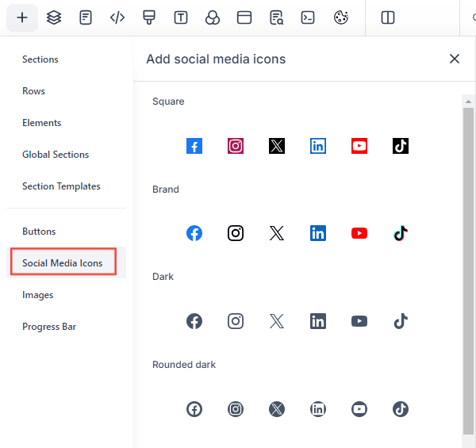Open the Layers stack icon
Viewport: 476px width, 448px height.
tap(54, 17)
